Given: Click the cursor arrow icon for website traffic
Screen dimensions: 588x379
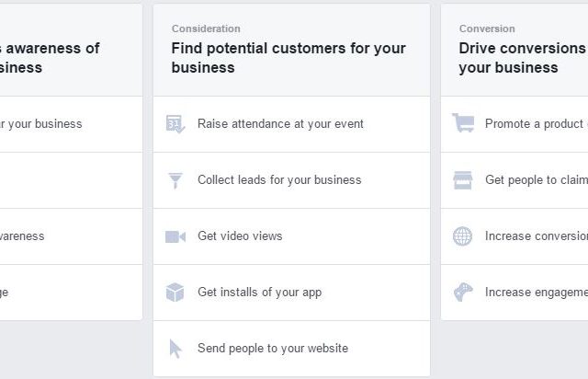Looking at the screenshot, I should [175, 349].
